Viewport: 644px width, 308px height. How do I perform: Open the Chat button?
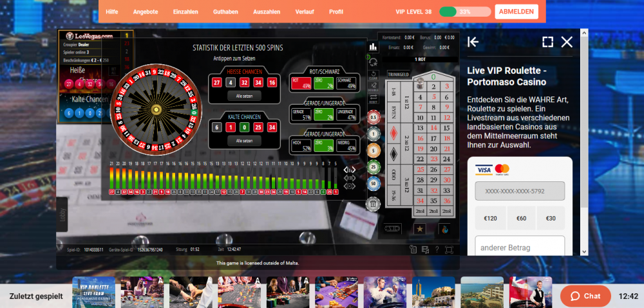pyautogui.click(x=585, y=296)
